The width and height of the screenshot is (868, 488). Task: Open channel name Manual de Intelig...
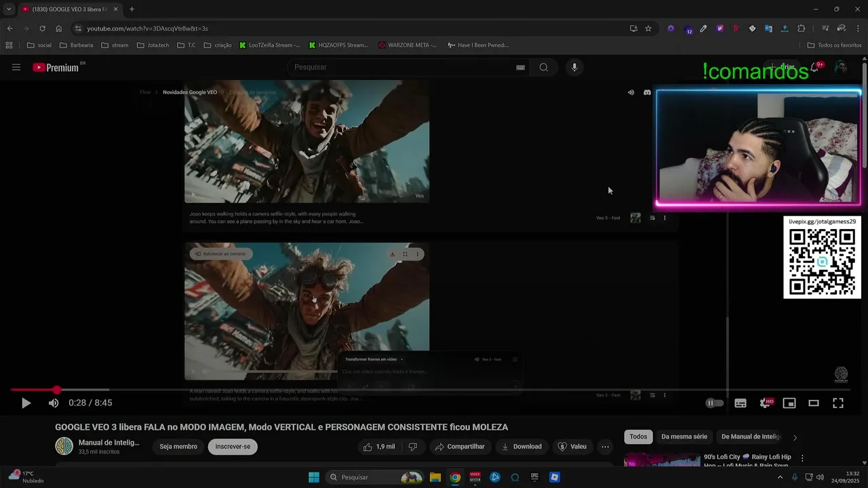108,443
